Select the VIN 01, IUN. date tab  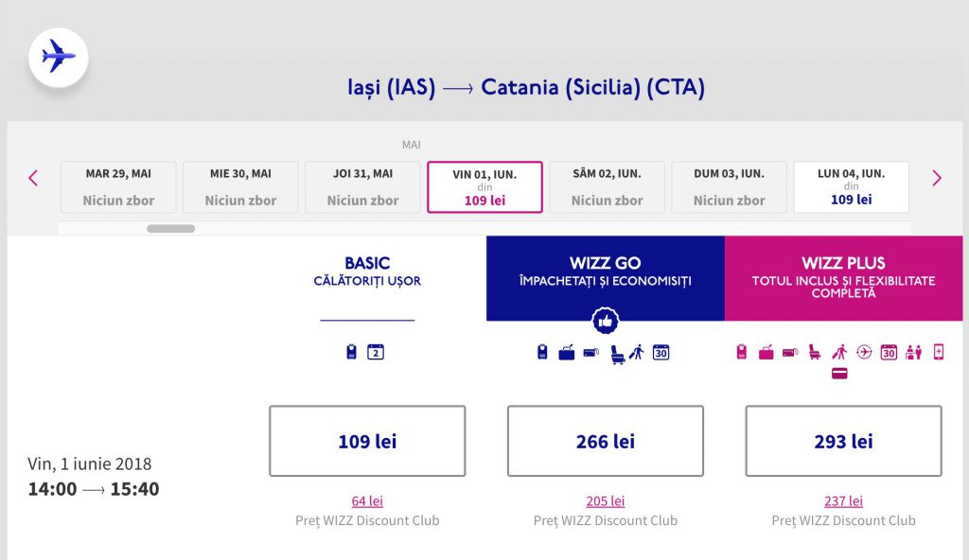[484, 187]
